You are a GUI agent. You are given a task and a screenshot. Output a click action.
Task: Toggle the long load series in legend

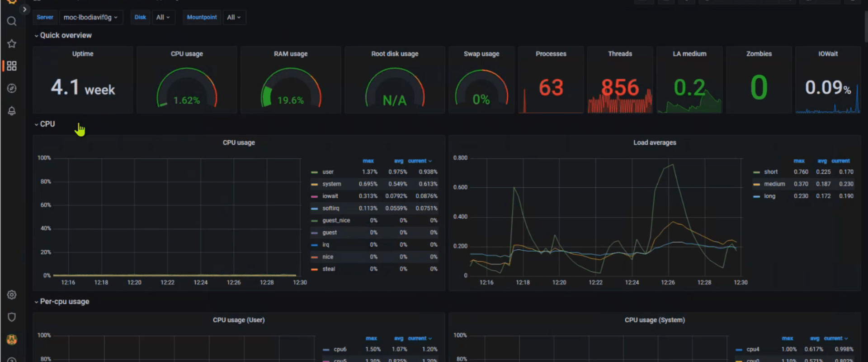point(769,196)
